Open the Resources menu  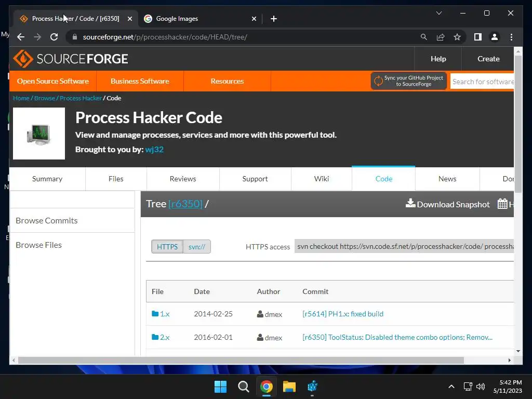227,81
